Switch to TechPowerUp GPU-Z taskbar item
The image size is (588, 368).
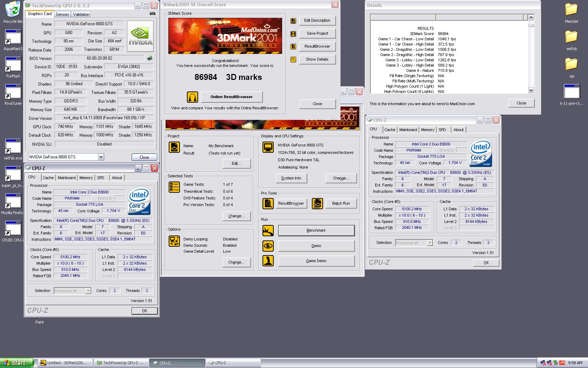(122, 363)
